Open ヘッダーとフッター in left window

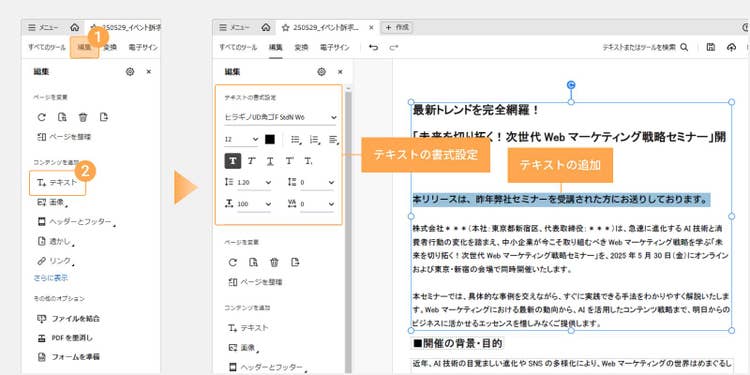[76, 222]
